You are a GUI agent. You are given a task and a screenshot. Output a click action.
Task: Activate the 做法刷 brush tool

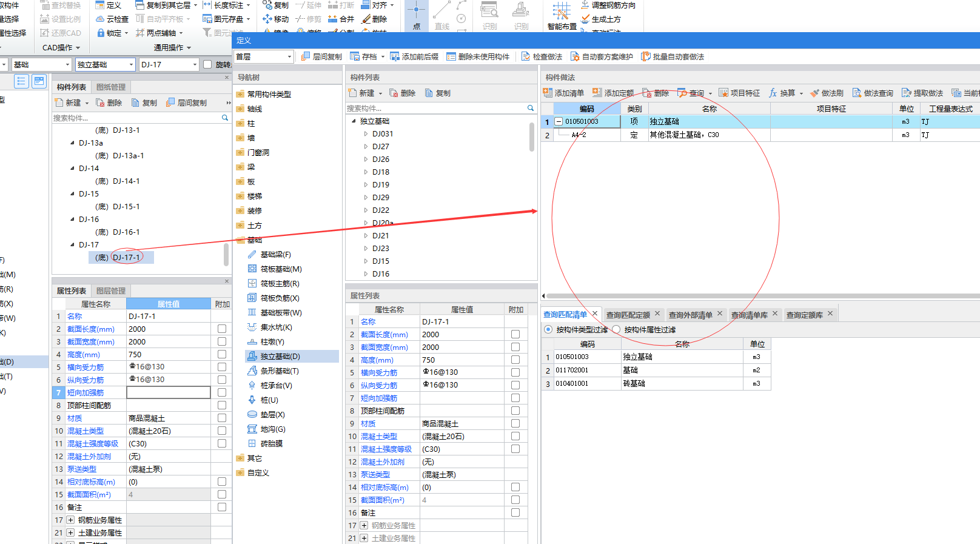(827, 93)
